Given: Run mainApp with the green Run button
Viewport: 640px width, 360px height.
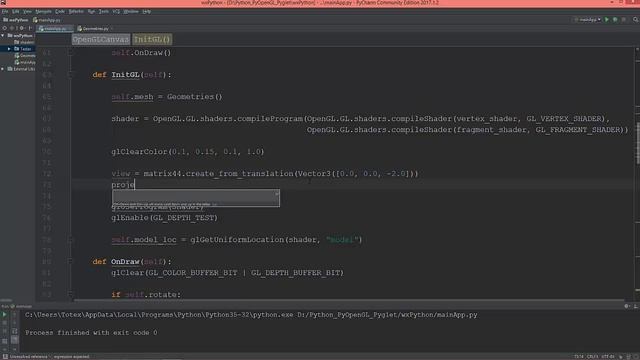Looking at the screenshot, I should coord(607,20).
